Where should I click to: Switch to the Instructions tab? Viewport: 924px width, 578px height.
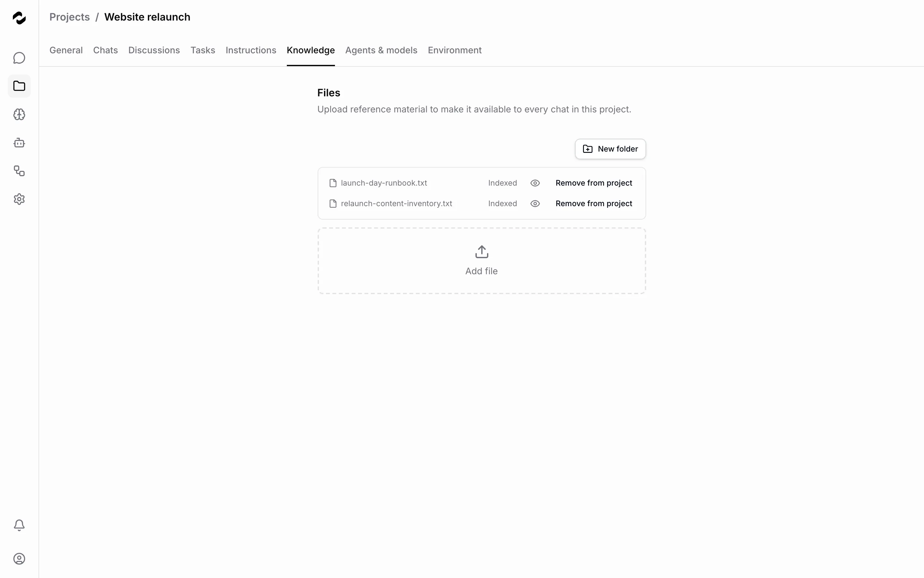(x=251, y=50)
